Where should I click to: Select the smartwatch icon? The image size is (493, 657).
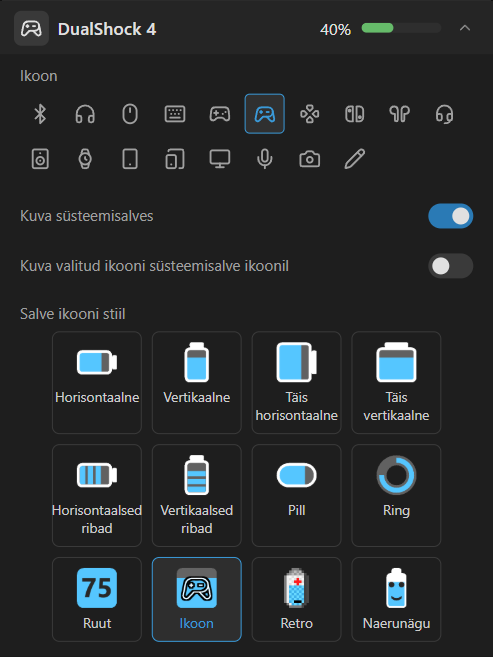point(85,159)
